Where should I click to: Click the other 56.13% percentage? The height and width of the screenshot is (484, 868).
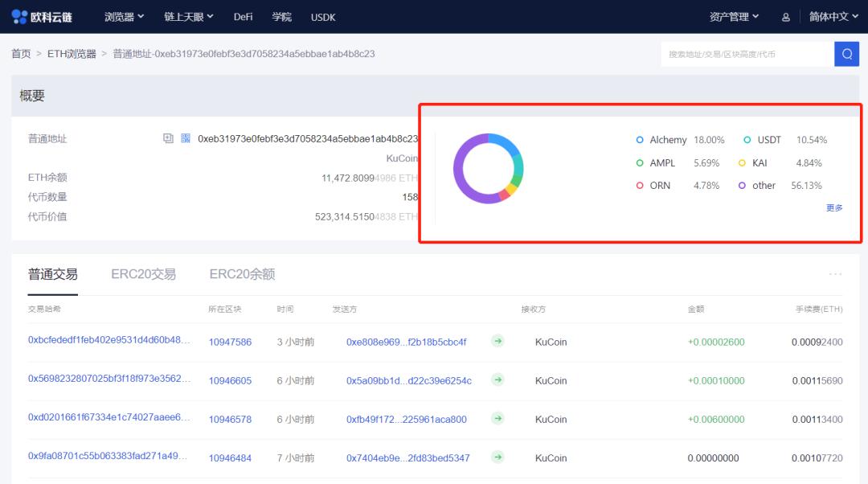(x=807, y=186)
